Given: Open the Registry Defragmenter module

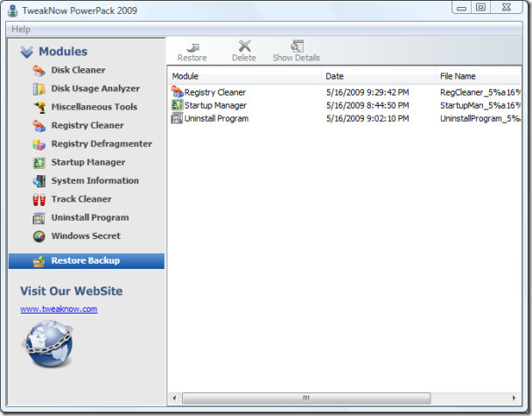Looking at the screenshot, I should [x=101, y=144].
